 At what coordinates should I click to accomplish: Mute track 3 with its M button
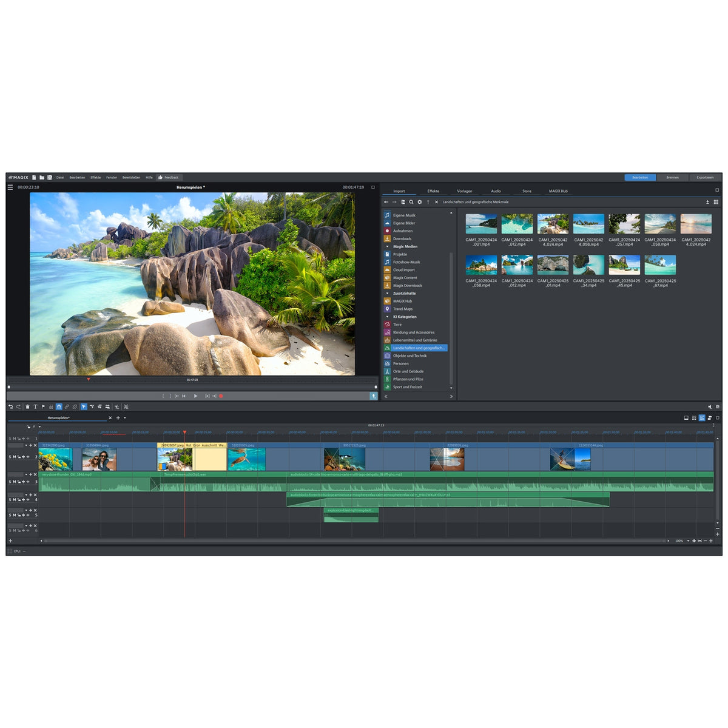point(15,482)
